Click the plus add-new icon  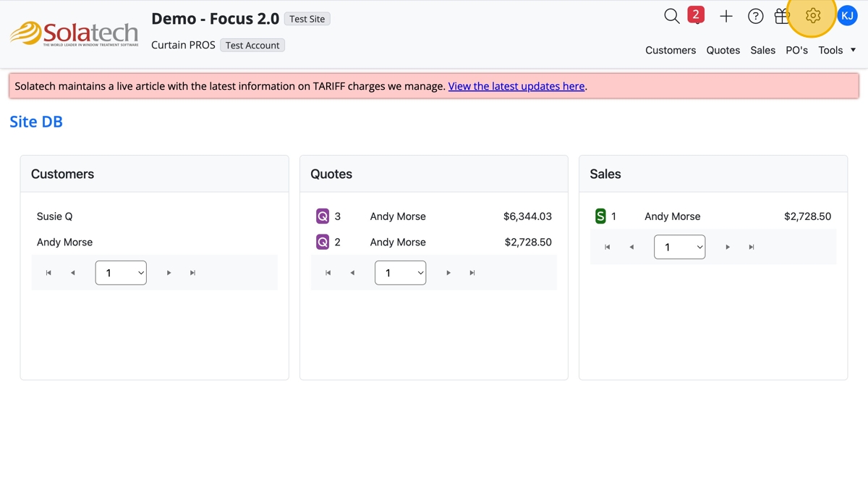pos(726,16)
